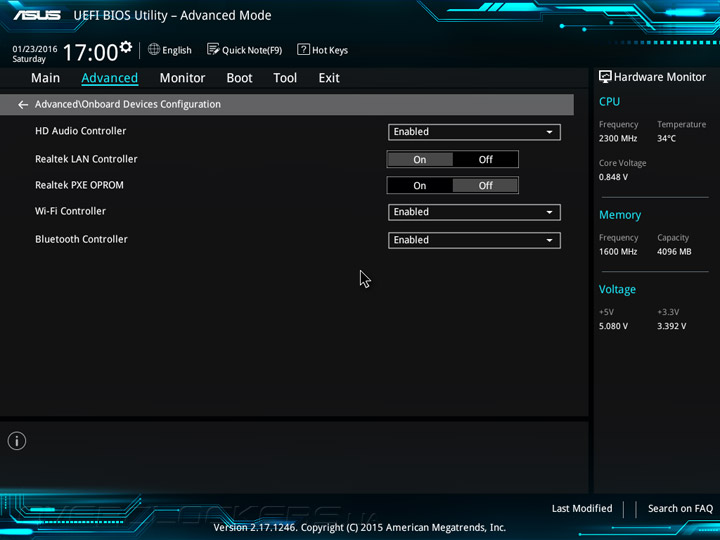The width and height of the screenshot is (720, 540).
Task: Click the Hardware Monitor screen icon
Action: (605, 77)
